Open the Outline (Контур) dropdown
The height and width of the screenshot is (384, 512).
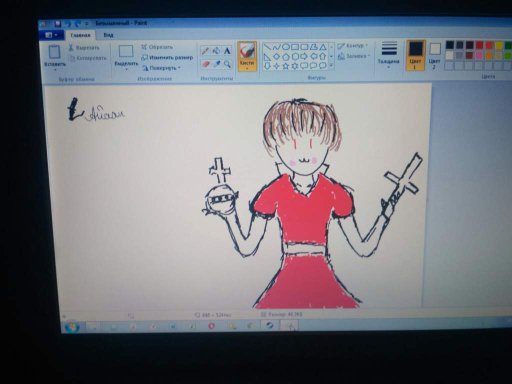(x=352, y=46)
